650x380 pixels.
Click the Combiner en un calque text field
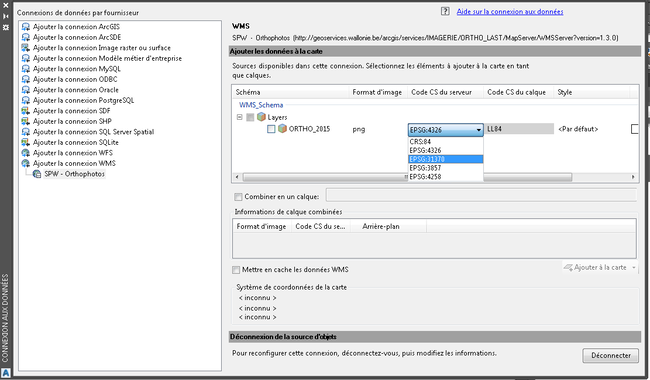481,195
